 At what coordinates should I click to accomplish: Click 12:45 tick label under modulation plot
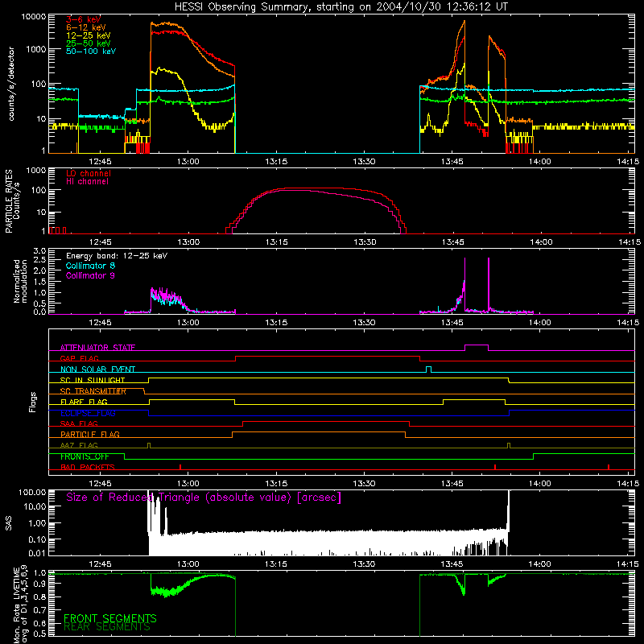tap(100, 323)
